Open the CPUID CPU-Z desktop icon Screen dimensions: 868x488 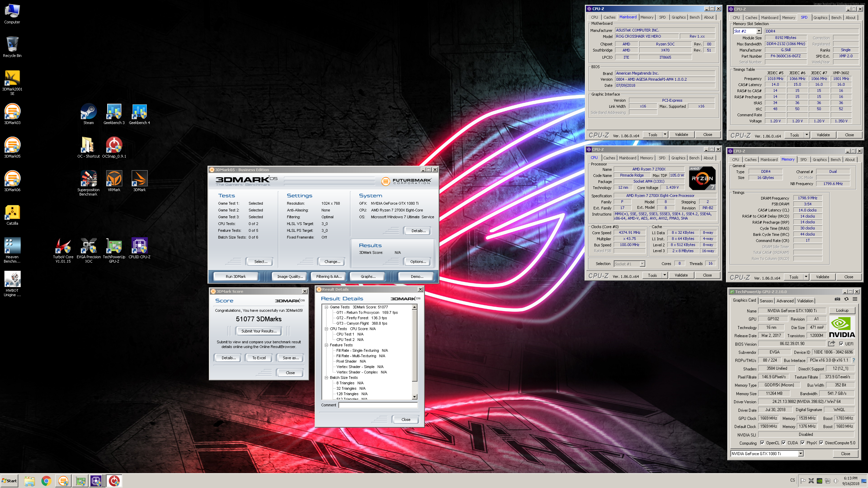tap(139, 248)
